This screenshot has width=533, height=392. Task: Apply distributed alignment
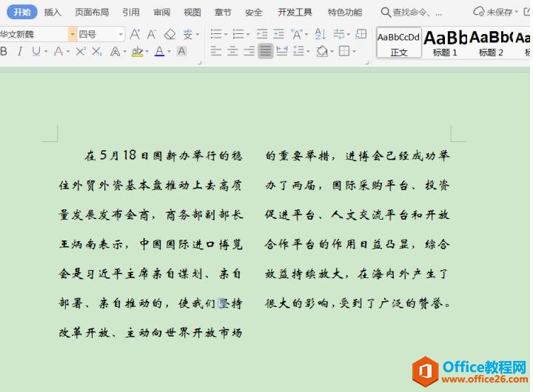[x=282, y=52]
